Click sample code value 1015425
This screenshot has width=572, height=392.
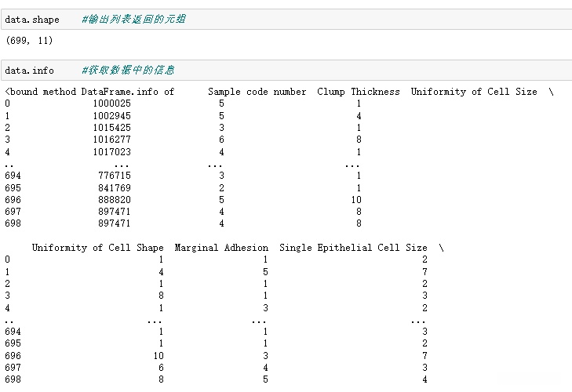111,128
